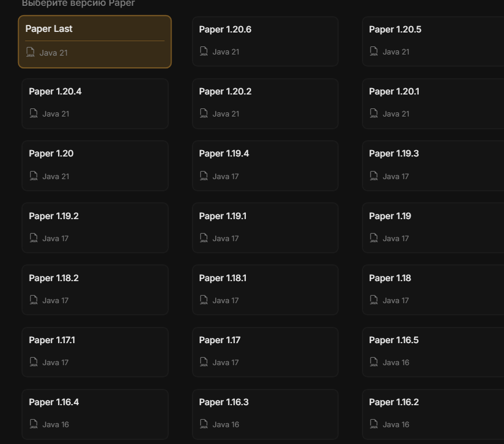Click the Paper 1.19.2 title text

(x=54, y=216)
